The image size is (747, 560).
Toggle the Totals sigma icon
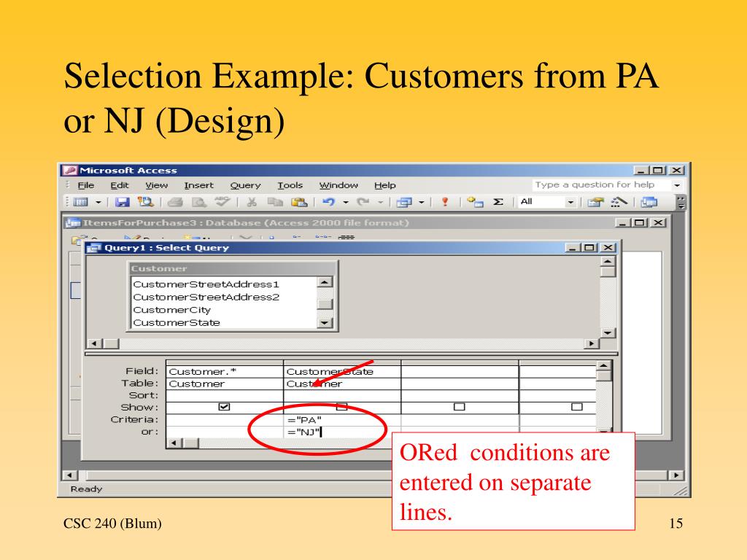click(x=498, y=202)
